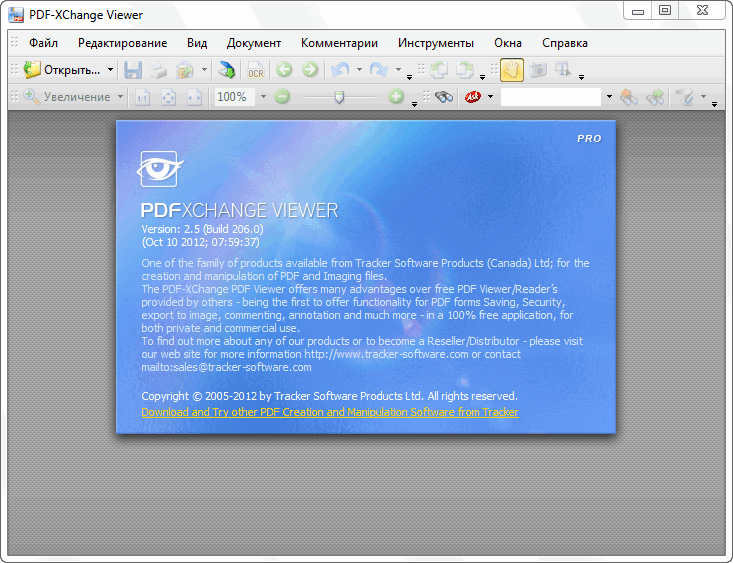Viewport: 733px width, 563px height.
Task: Go to previous view green arrow
Action: [x=284, y=70]
